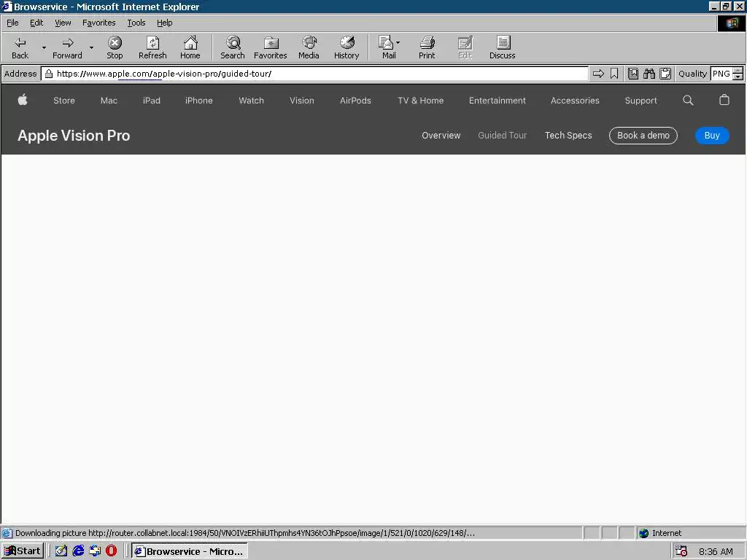Click the magnifier search icon on Apple site
Viewport: 747px width, 560px height.
tap(688, 100)
